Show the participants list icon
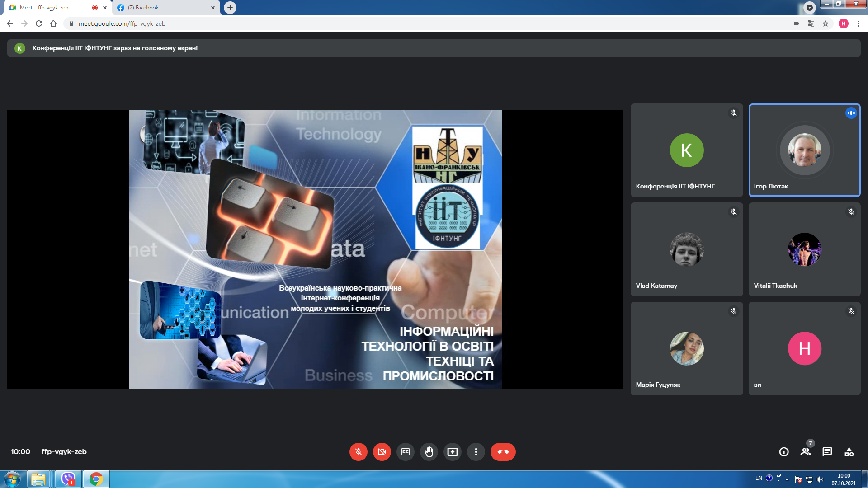This screenshot has width=868, height=488. click(806, 452)
